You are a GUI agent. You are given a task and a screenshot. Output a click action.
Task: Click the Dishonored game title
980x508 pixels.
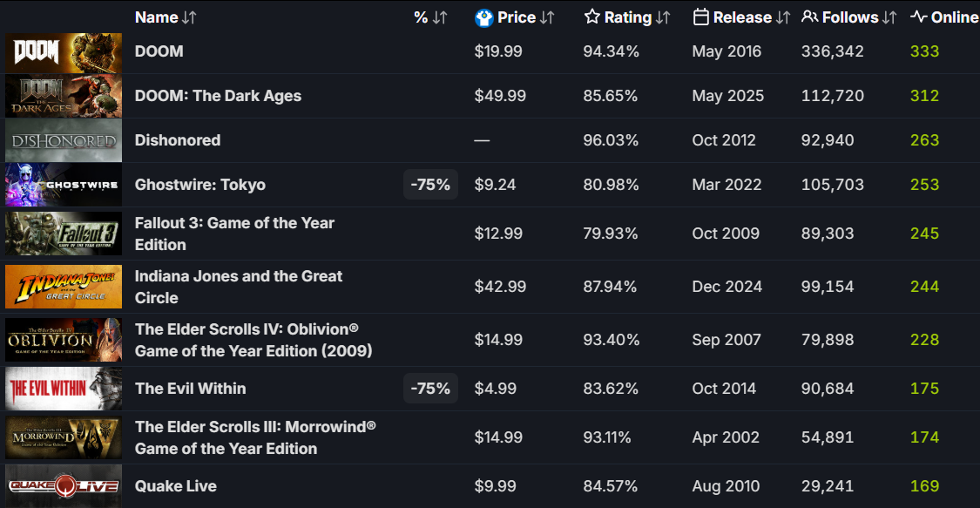[178, 140]
